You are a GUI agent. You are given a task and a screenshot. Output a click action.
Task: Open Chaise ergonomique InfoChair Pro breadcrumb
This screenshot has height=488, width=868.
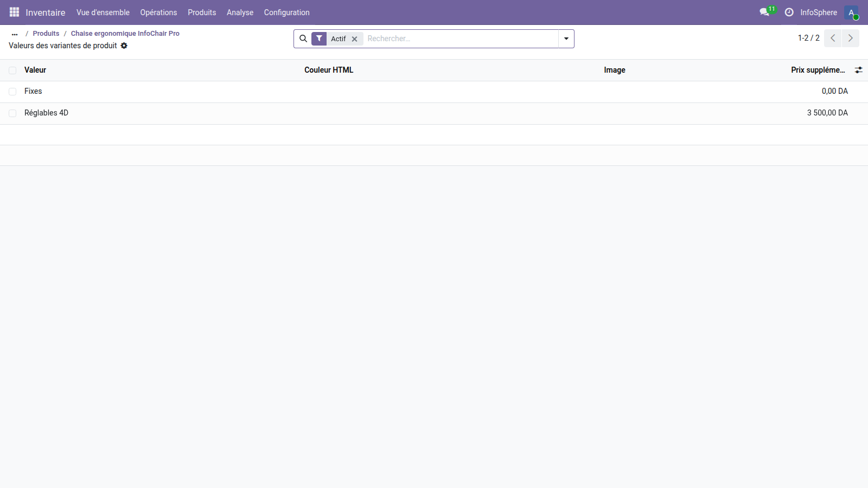click(x=125, y=34)
